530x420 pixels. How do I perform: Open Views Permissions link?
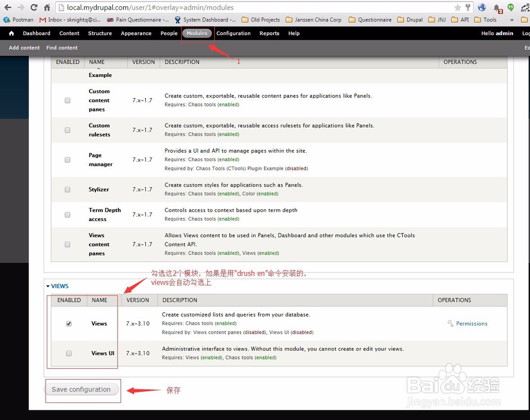coord(472,323)
